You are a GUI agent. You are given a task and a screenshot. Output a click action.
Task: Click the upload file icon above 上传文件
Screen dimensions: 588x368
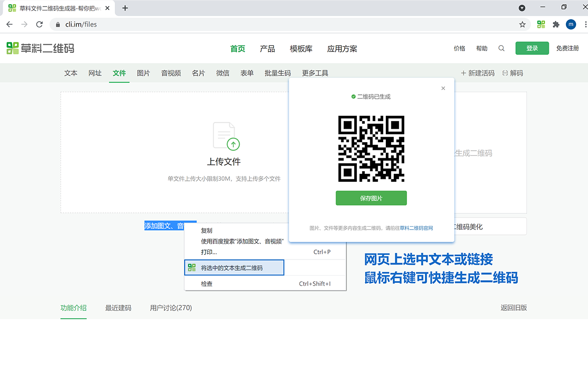click(x=225, y=135)
